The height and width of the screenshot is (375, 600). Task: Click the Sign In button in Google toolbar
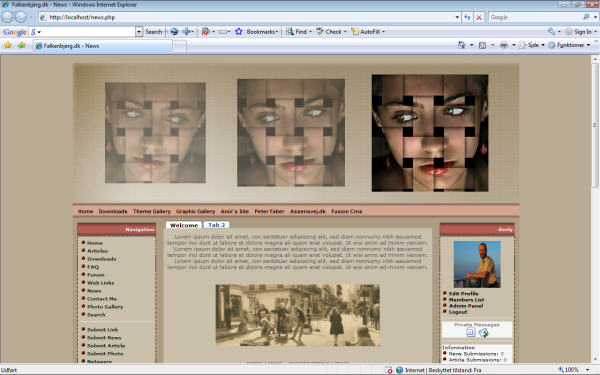pyautogui.click(x=579, y=32)
